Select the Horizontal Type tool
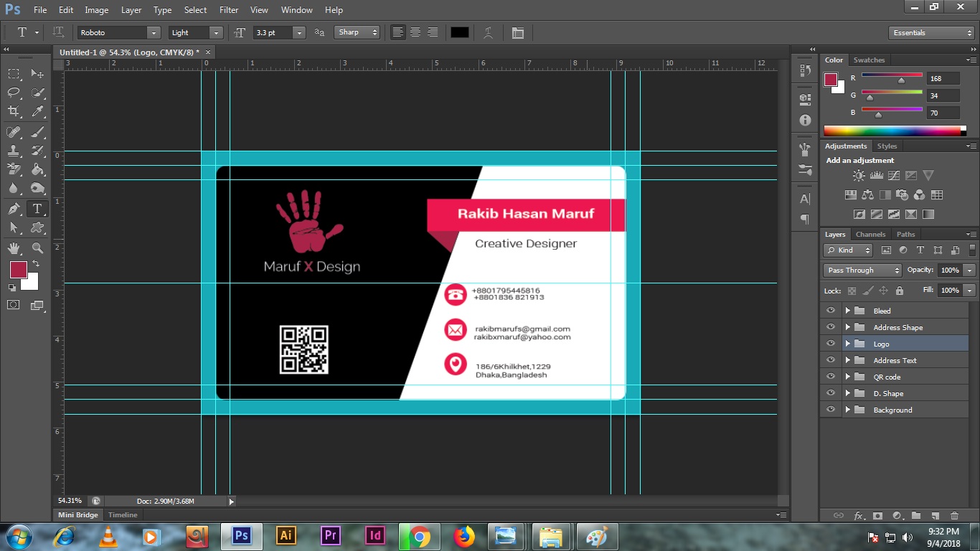The height and width of the screenshot is (551, 980). 37,209
